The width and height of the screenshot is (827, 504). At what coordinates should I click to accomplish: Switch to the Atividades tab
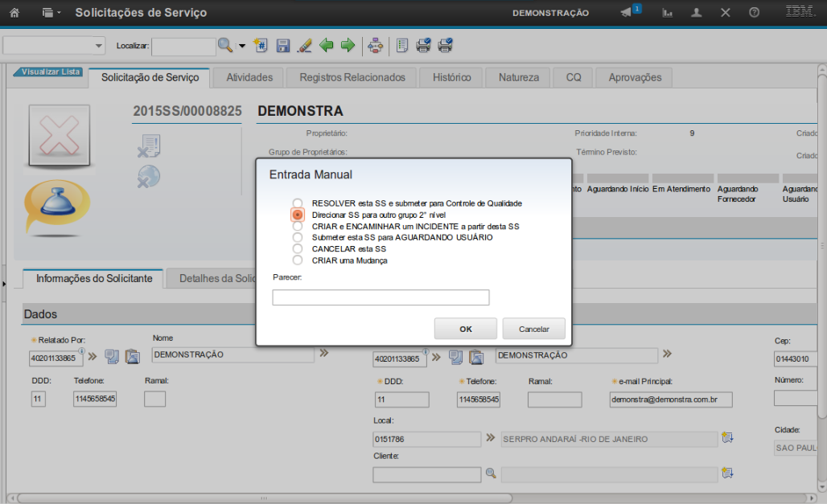coord(249,78)
